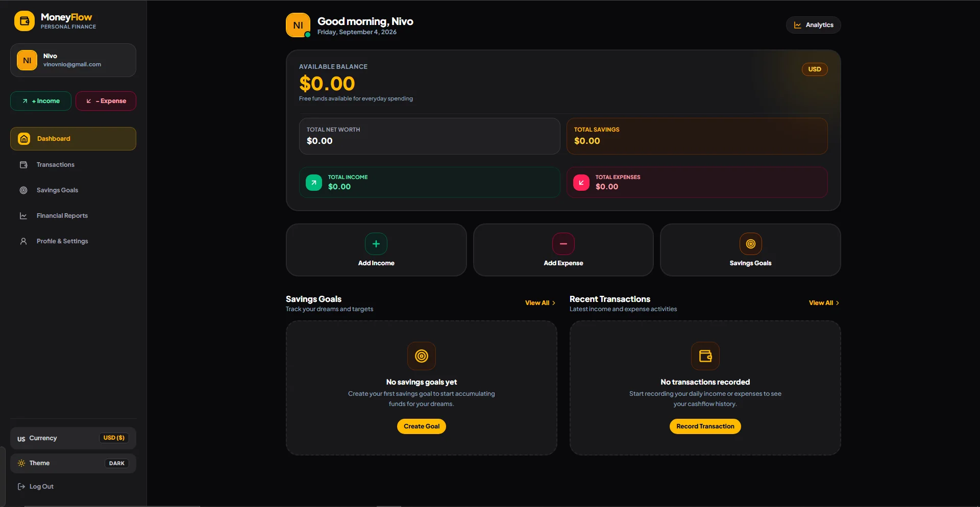Open the USD ($) currency selector
980x507 pixels.
[x=114, y=438]
